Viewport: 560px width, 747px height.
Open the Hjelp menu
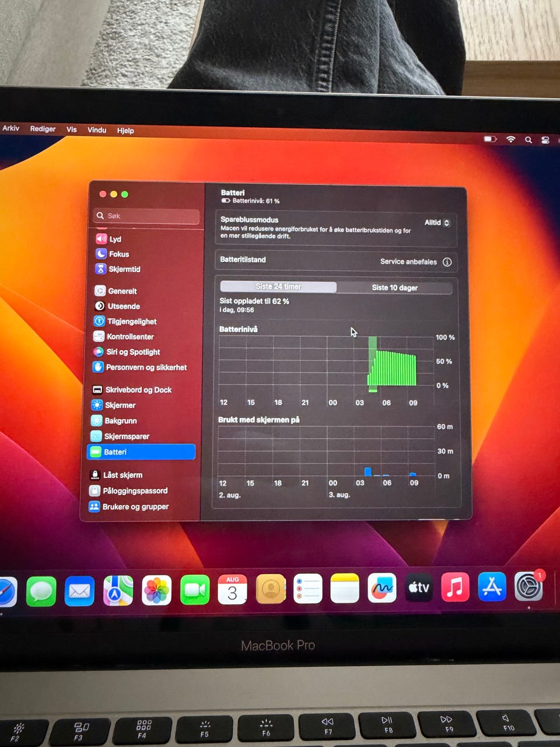[125, 130]
